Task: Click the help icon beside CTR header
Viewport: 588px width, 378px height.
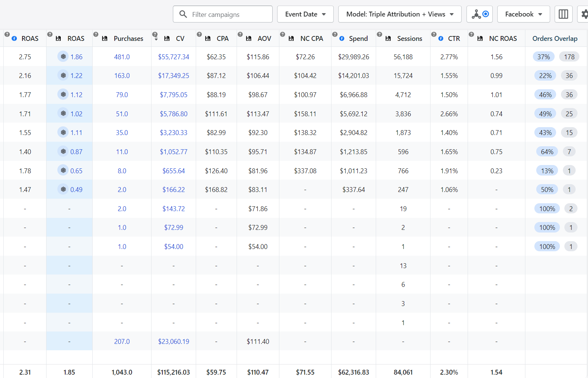Action: coord(433,34)
